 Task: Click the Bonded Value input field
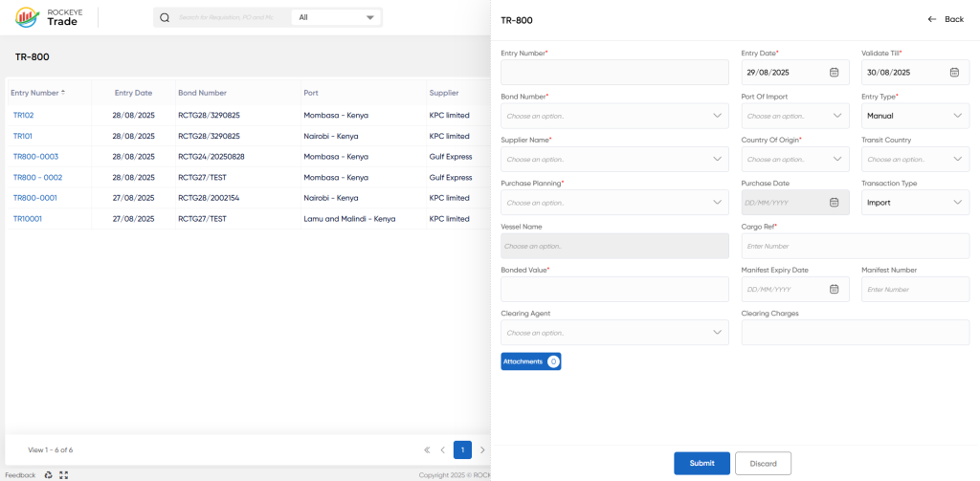614,289
